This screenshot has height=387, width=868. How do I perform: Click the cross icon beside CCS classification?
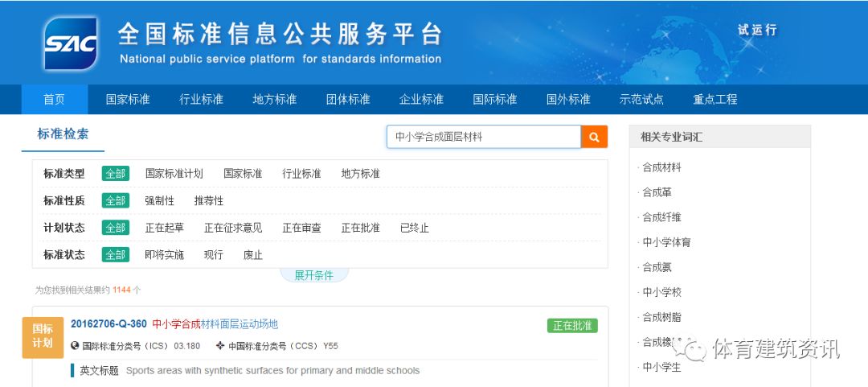click(x=220, y=346)
